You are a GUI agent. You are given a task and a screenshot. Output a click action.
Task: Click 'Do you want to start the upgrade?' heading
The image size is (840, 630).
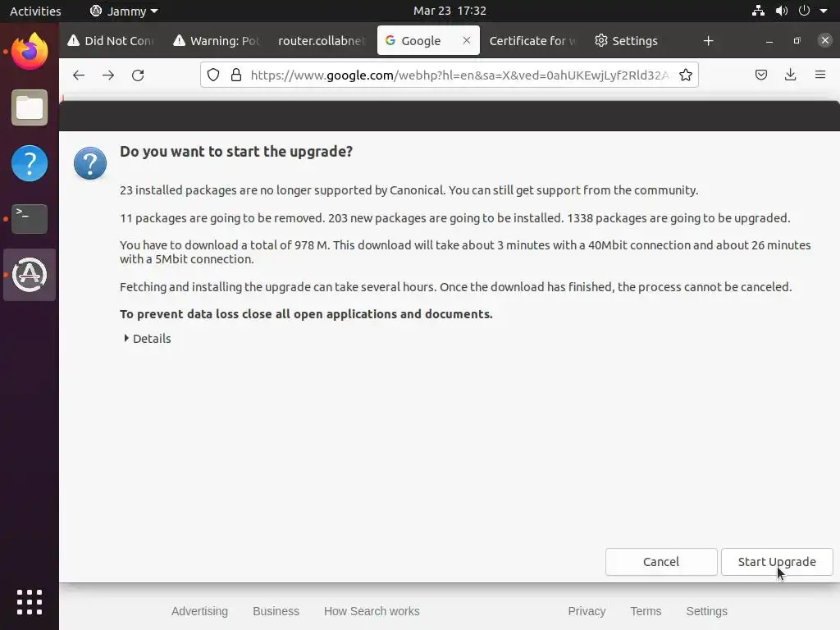pyautogui.click(x=236, y=152)
